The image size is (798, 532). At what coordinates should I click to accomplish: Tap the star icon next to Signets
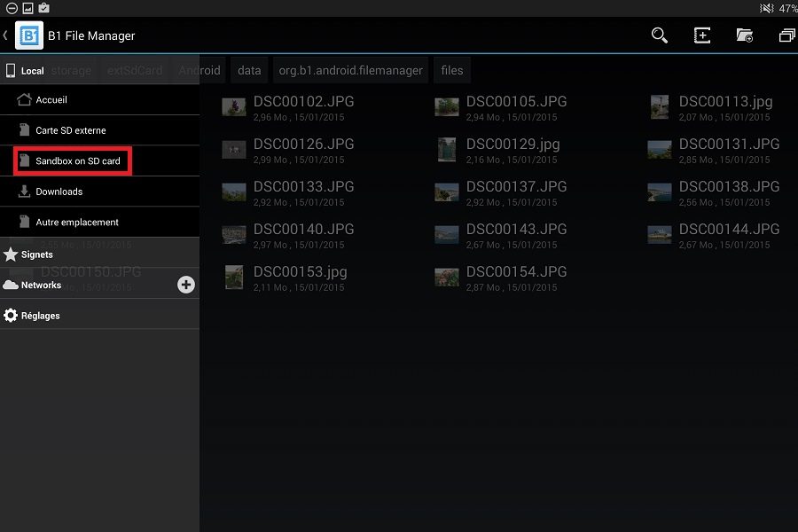click(x=10, y=254)
